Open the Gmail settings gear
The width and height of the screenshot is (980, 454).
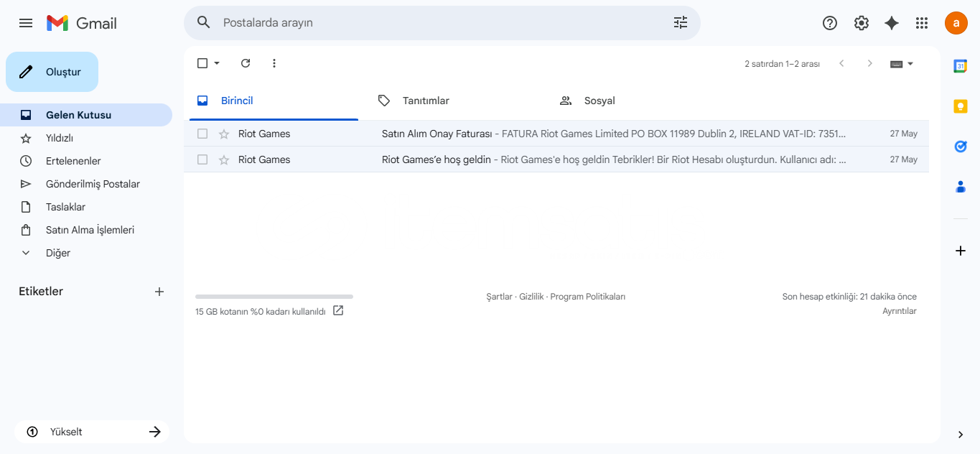861,23
